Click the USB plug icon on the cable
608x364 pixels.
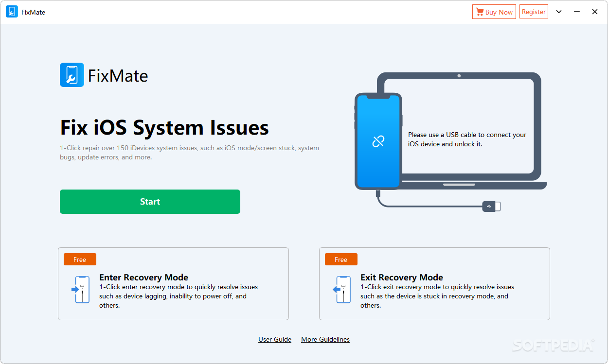(x=491, y=207)
